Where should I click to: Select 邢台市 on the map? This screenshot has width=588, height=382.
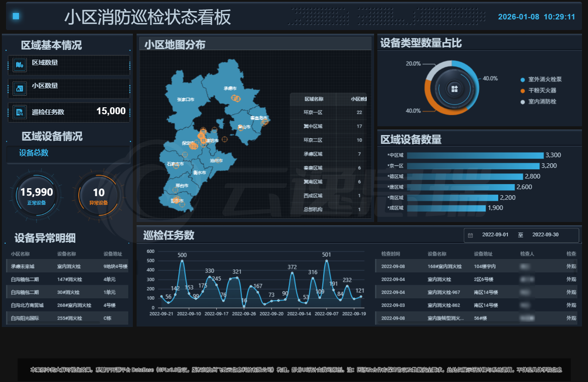coord(182,185)
